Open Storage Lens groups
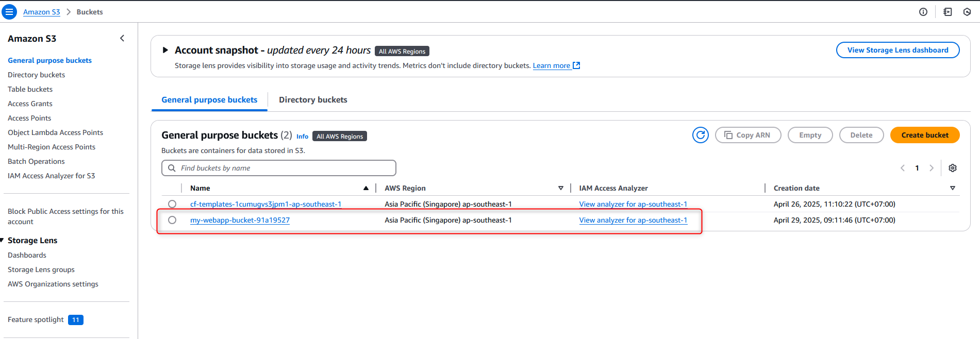 pyautogui.click(x=41, y=269)
